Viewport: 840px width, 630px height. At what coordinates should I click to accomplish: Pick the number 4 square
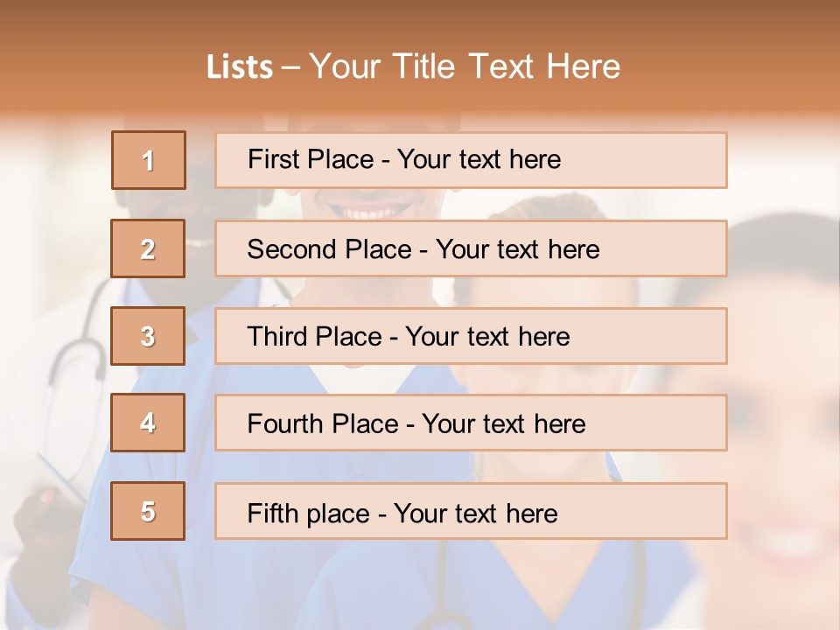coord(148,423)
